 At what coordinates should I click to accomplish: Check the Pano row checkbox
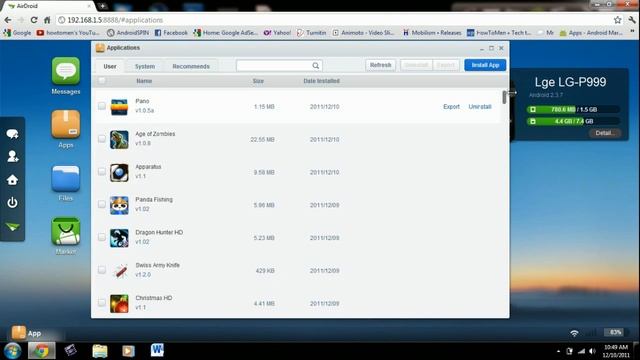click(102, 106)
